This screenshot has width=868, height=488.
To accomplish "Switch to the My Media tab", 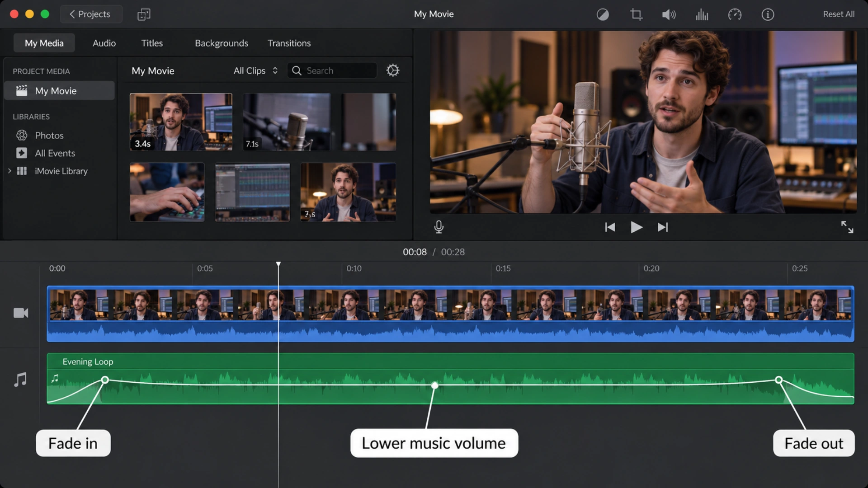I will tap(44, 43).
